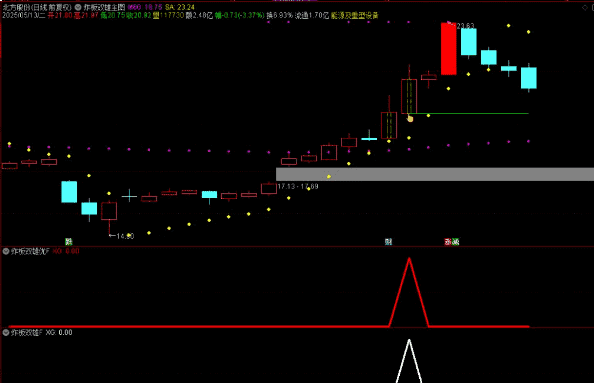The image size is (594, 383).
Task: Click the red marker icon below the chart
Action: click(448, 241)
